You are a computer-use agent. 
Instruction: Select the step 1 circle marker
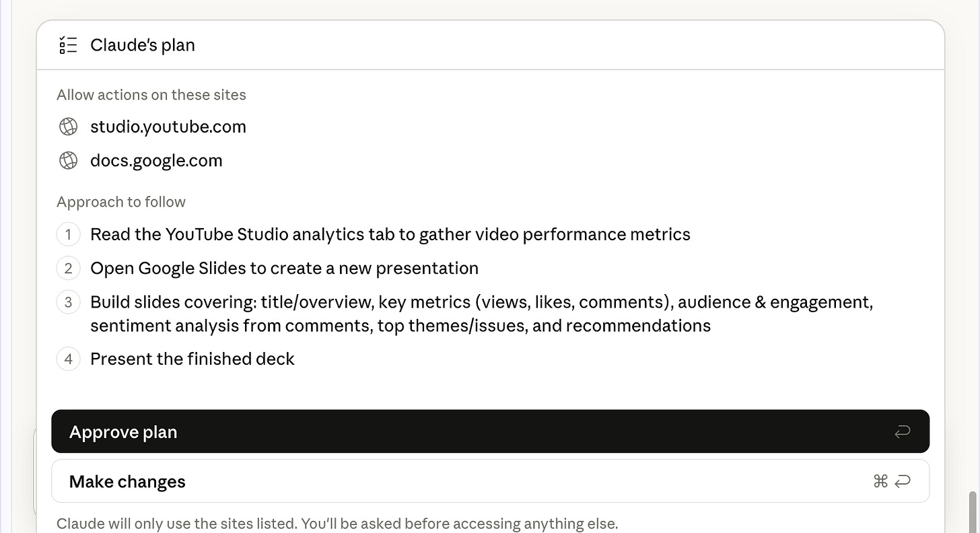[x=68, y=234]
